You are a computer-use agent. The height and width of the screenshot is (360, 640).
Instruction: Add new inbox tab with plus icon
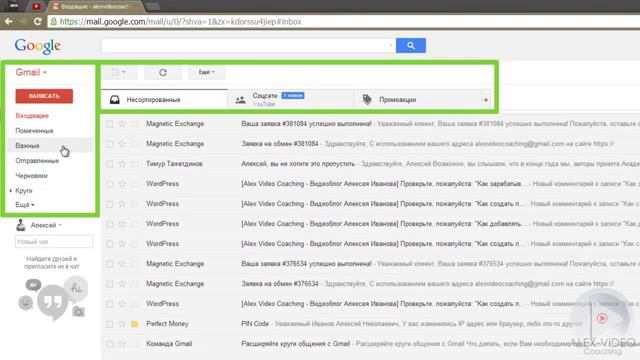[x=486, y=100]
